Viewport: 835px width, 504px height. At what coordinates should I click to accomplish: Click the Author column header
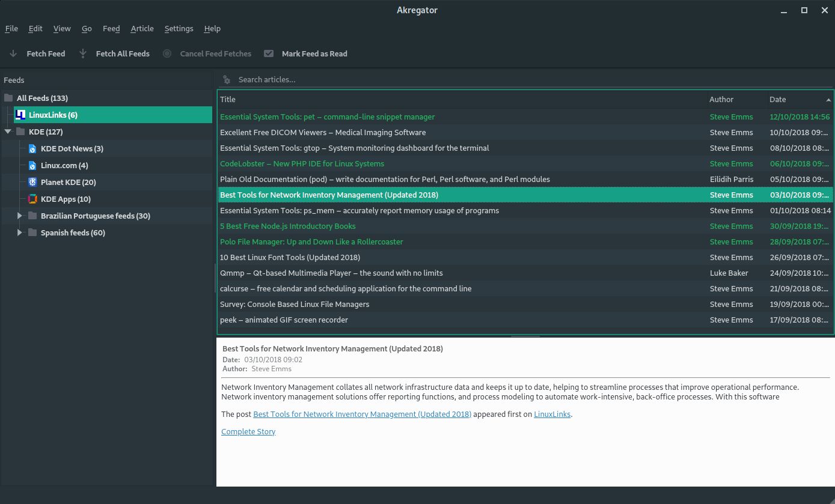(721, 99)
